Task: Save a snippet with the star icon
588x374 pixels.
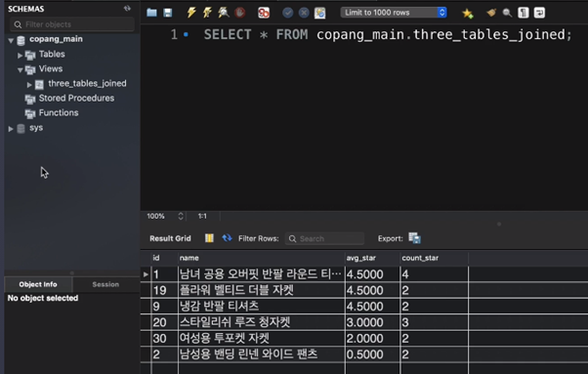Action: (x=467, y=13)
